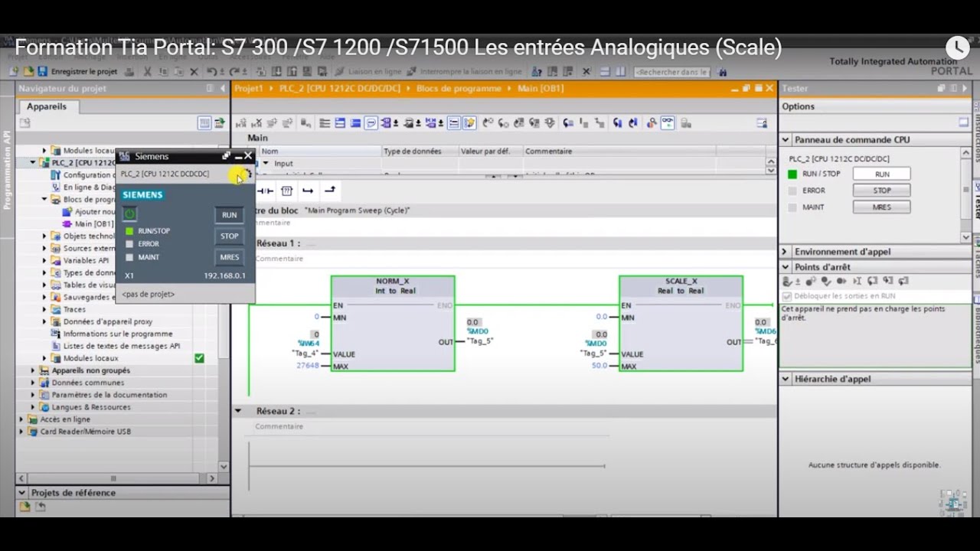Click the video watch-later clock icon

[x=958, y=47]
